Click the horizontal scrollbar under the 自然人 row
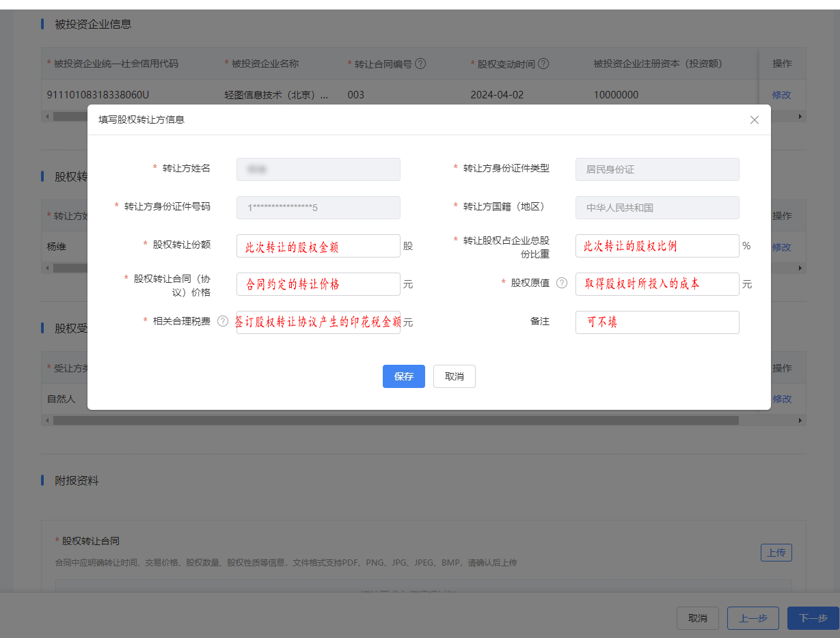This screenshot has width=840, height=638. (396, 421)
